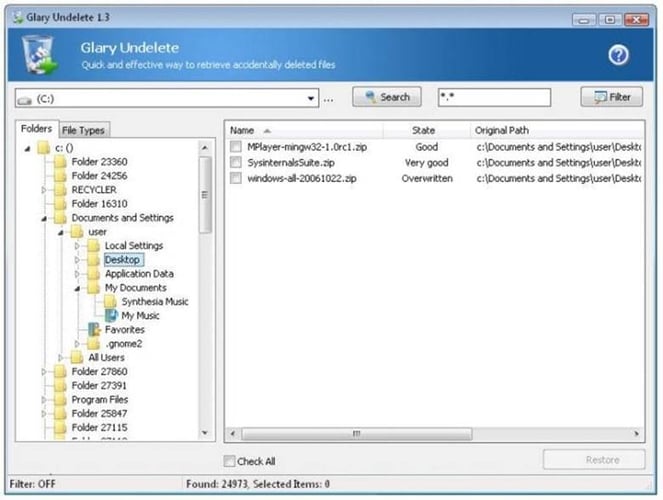Expand the All Users folder node
Image resolution: width=663 pixels, height=500 pixels.
61,357
